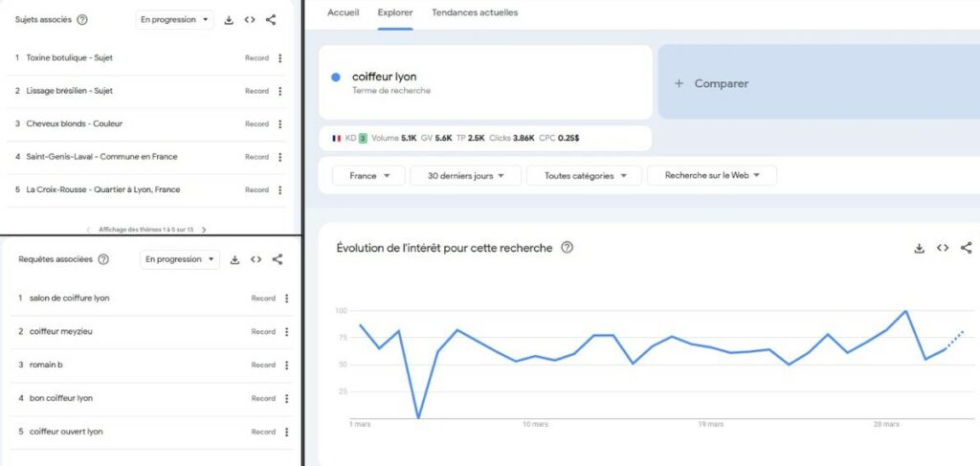Open embed code for interest evolution chart
This screenshot has width=980, height=466.
point(943,248)
